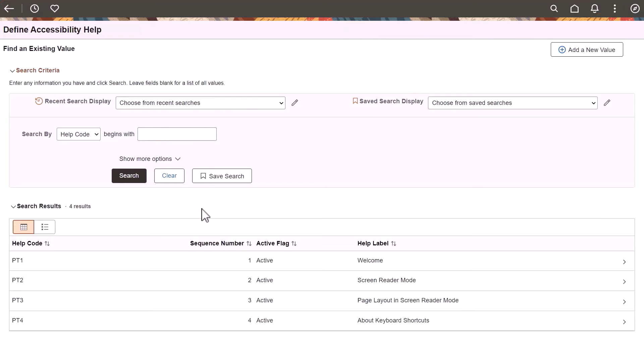Switch search results to grid view
644x362 pixels.
click(23, 227)
